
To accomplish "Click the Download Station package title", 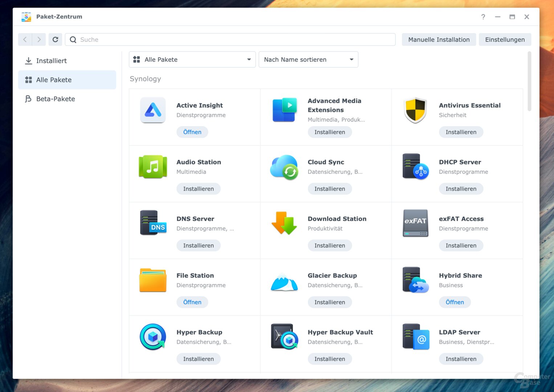I will (x=337, y=219).
